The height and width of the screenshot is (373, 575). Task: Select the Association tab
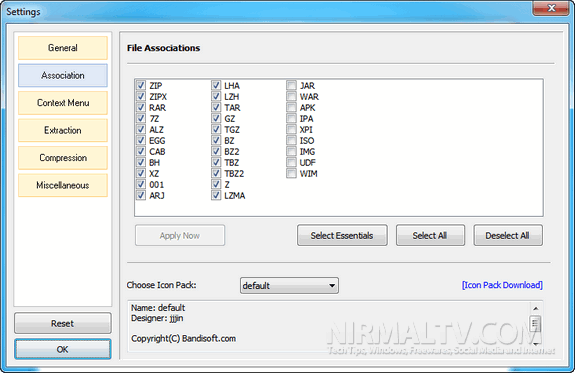tap(63, 75)
